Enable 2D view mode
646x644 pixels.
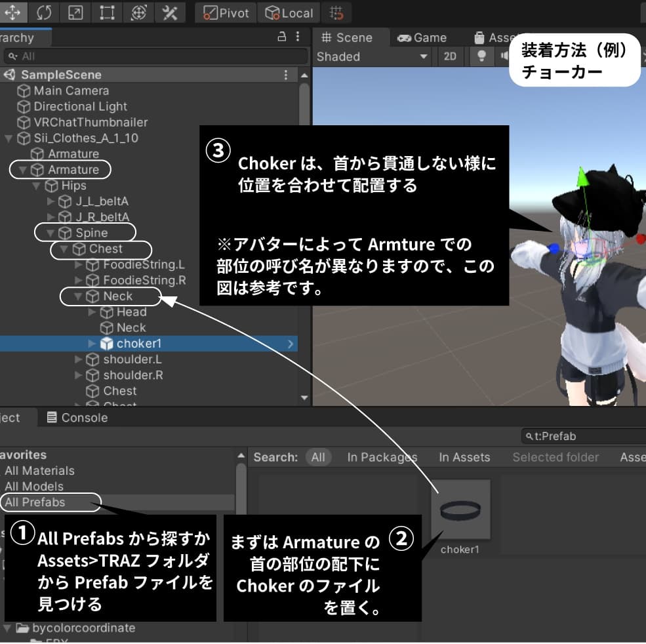coord(451,57)
